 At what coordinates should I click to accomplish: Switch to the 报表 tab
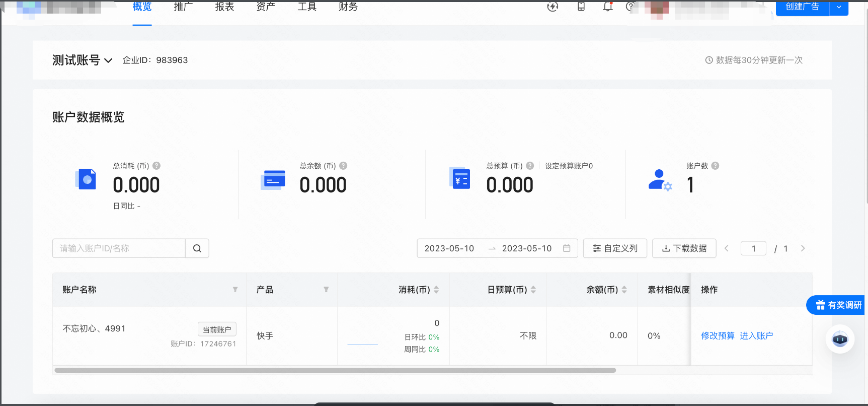tap(224, 7)
